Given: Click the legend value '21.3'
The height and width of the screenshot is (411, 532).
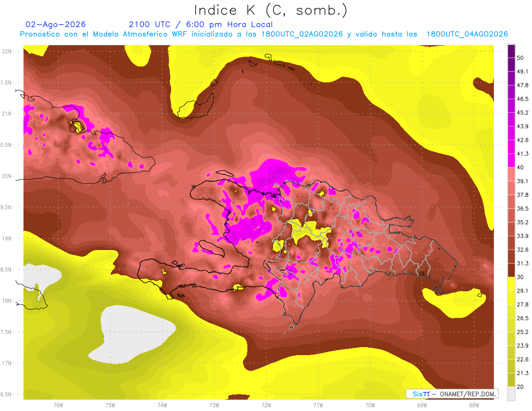Looking at the screenshot, I should coord(523,373).
